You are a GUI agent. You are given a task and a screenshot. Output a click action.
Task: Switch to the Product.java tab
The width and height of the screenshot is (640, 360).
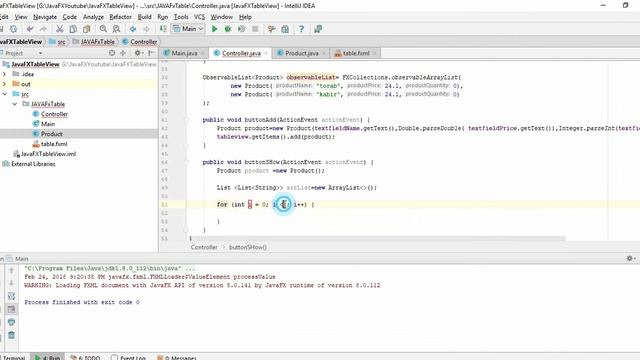tap(302, 53)
